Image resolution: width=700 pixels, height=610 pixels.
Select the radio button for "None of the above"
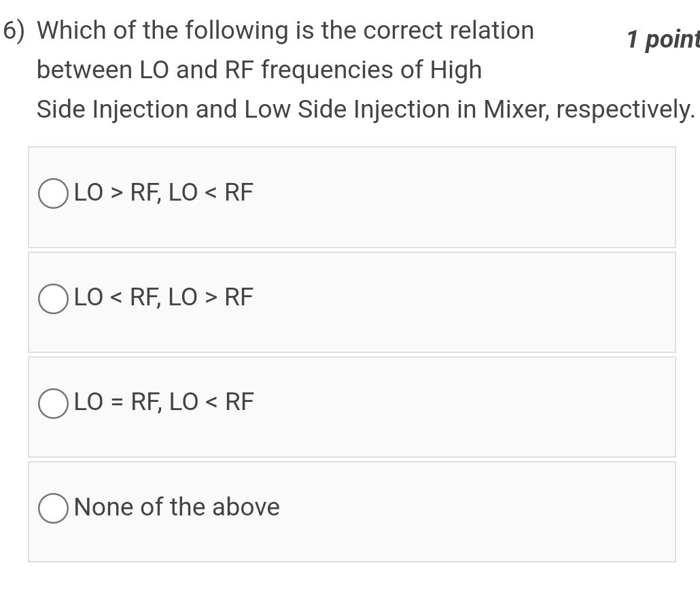(53, 508)
